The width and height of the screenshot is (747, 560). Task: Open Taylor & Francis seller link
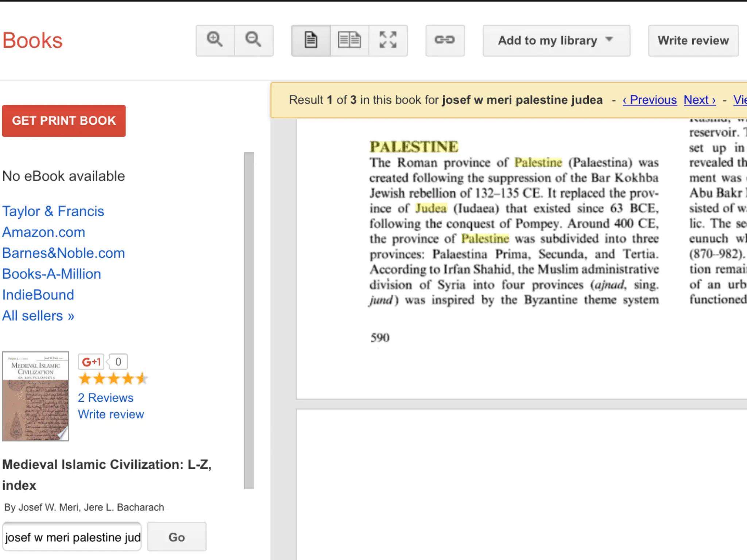click(53, 211)
